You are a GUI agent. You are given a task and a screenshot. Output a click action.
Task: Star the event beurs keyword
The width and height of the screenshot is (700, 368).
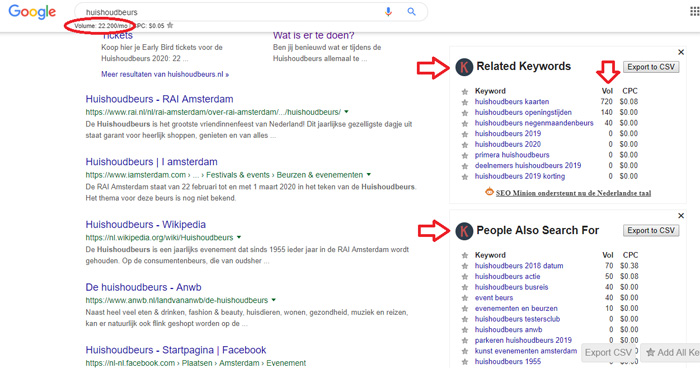click(465, 298)
